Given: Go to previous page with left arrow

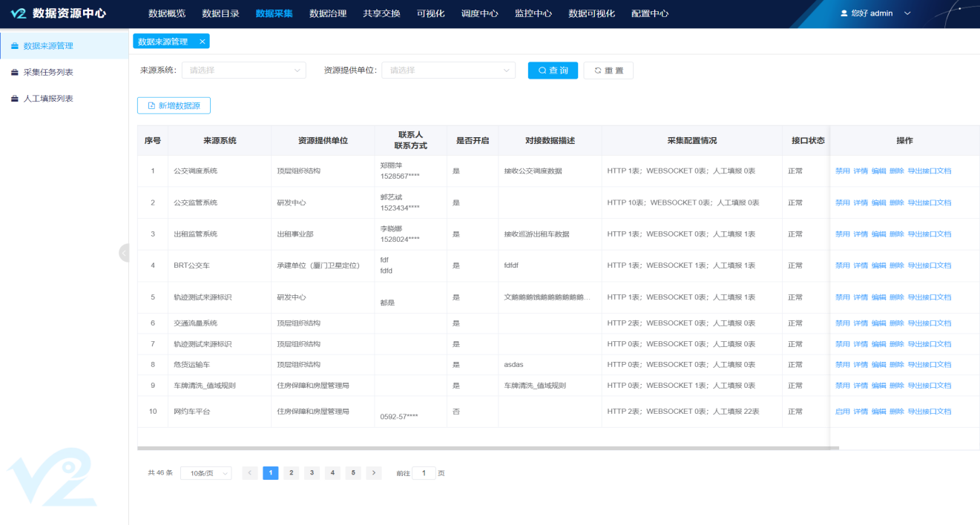Looking at the screenshot, I should click(250, 473).
